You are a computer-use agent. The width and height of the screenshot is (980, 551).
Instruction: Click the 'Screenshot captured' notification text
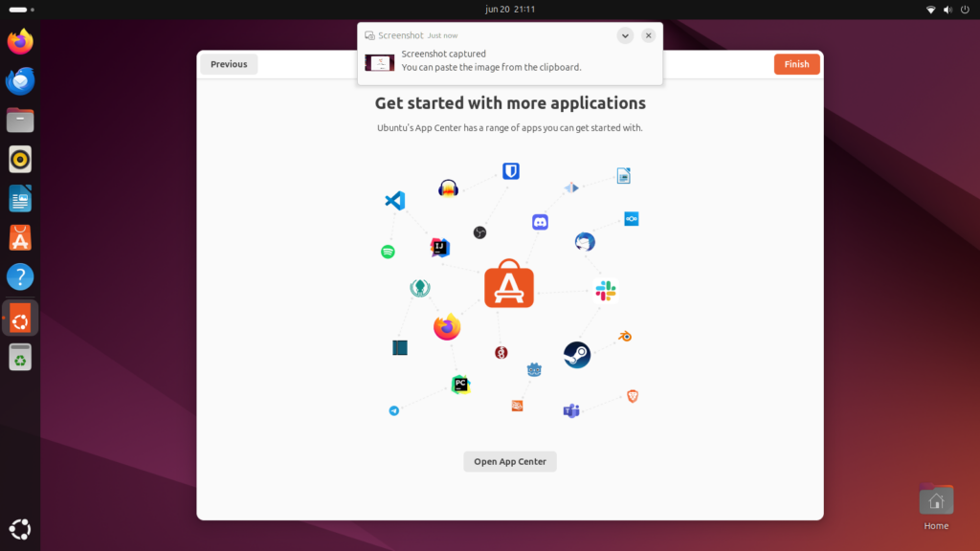click(x=443, y=54)
